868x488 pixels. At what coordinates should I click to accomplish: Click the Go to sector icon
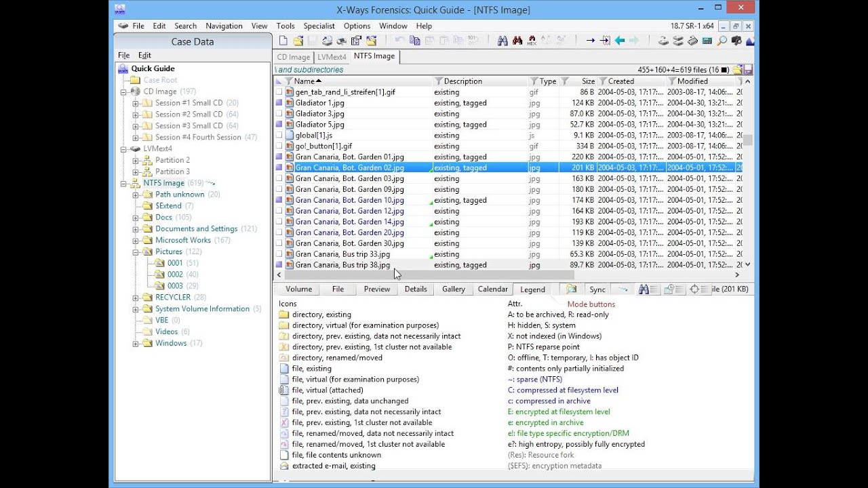605,41
